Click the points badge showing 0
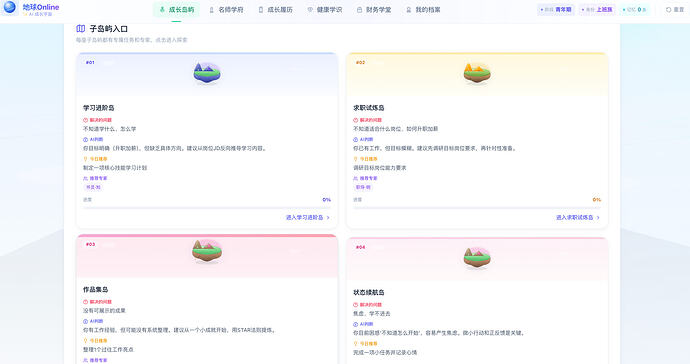The height and width of the screenshot is (364, 690). tap(635, 10)
